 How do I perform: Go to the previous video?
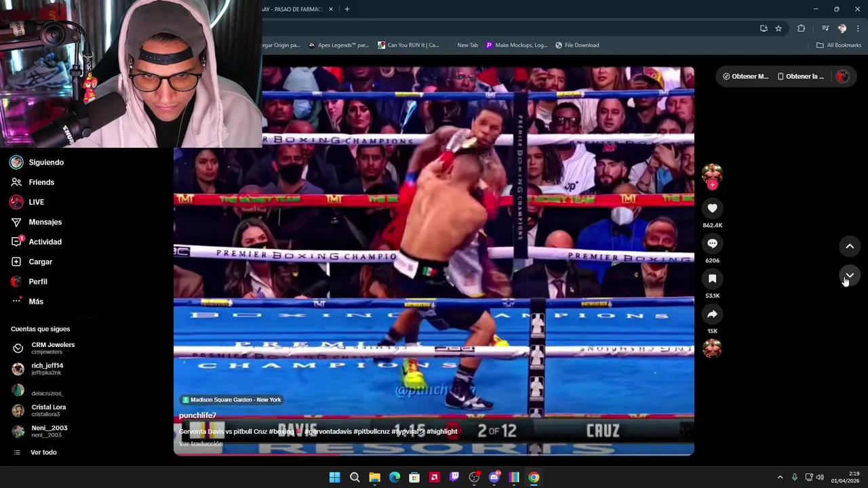pyautogui.click(x=850, y=246)
